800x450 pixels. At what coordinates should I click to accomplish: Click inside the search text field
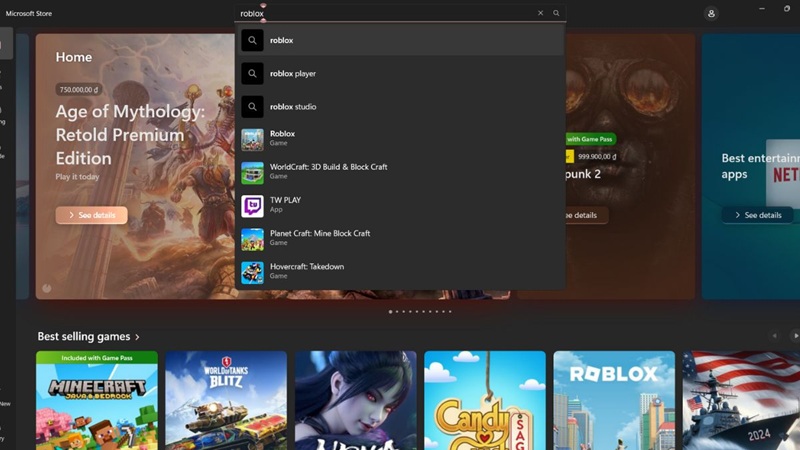[385, 13]
